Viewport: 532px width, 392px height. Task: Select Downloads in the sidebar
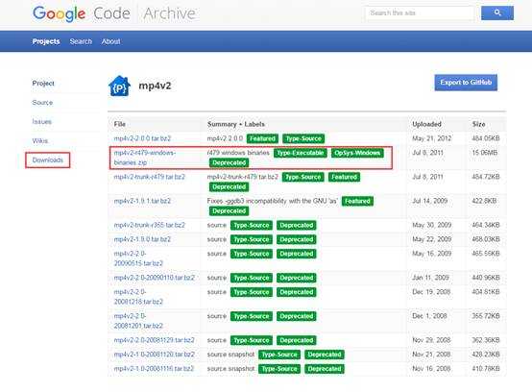47,159
